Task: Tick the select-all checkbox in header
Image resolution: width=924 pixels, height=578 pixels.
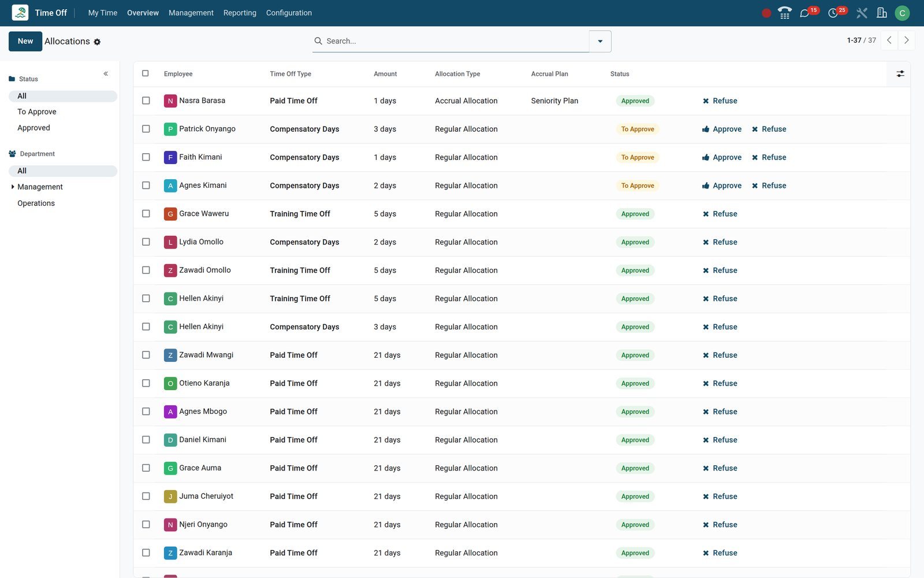Action: 146,73
